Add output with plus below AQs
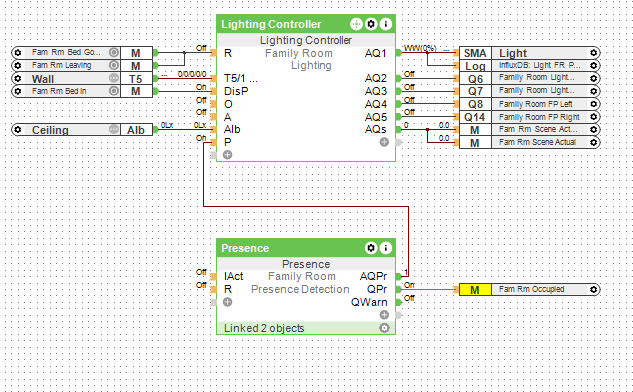633x392 pixels. click(x=384, y=142)
